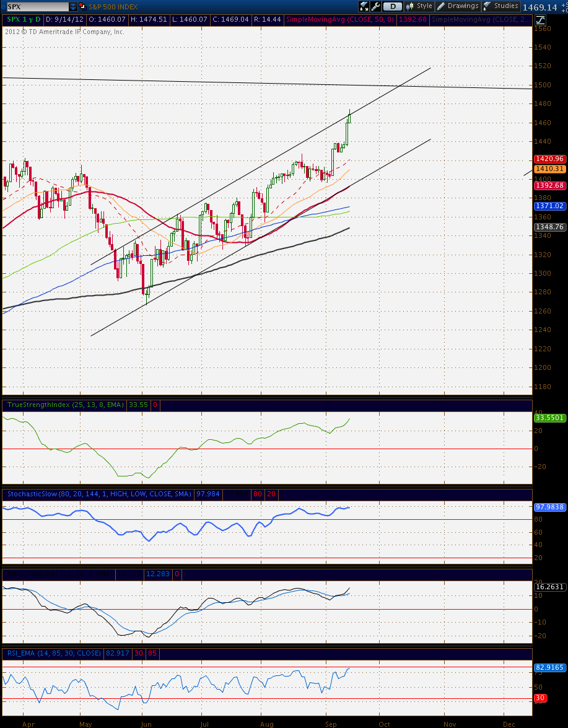Click the S&P 500 INDEX description label
The width and height of the screenshot is (568, 728).
point(113,6)
